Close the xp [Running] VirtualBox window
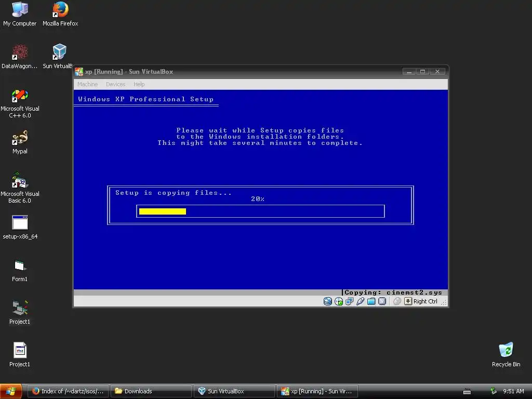This screenshot has width=532, height=399. click(437, 72)
